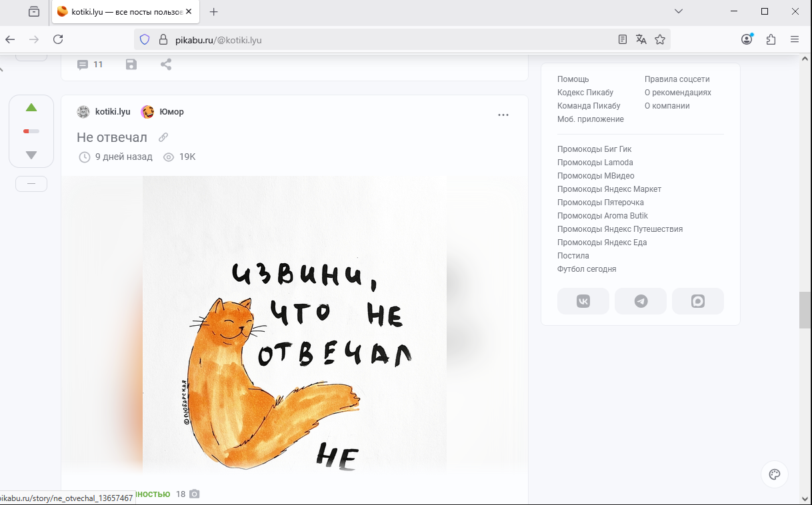This screenshot has height=505, width=812.
Task: Collapse post button below vote arrows
Action: [x=31, y=184]
